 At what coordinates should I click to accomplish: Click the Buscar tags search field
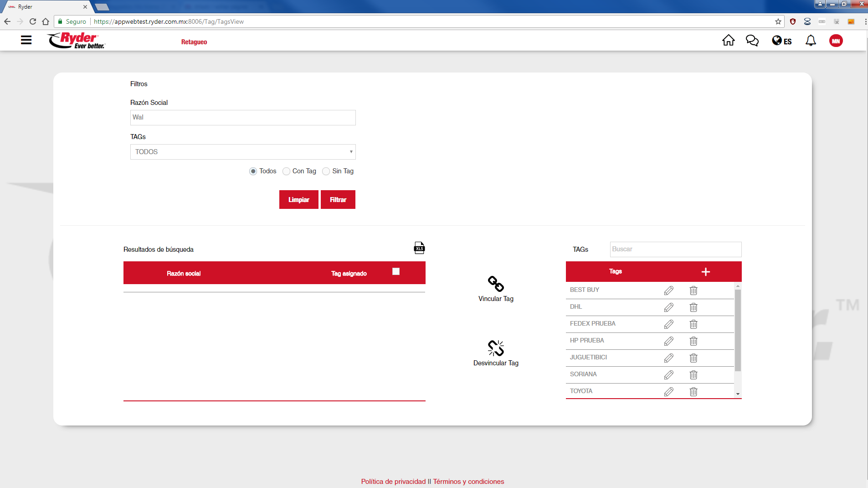click(675, 249)
